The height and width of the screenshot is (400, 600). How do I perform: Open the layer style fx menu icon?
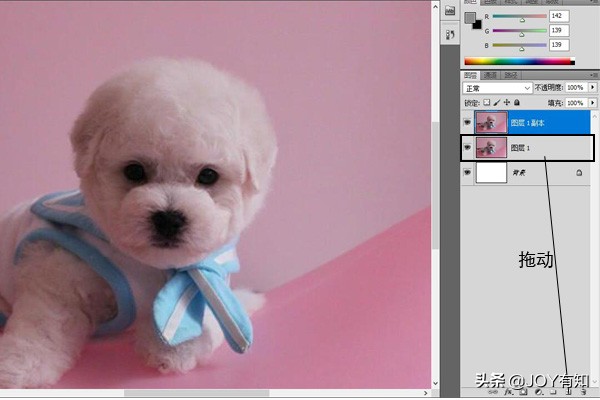509,392
